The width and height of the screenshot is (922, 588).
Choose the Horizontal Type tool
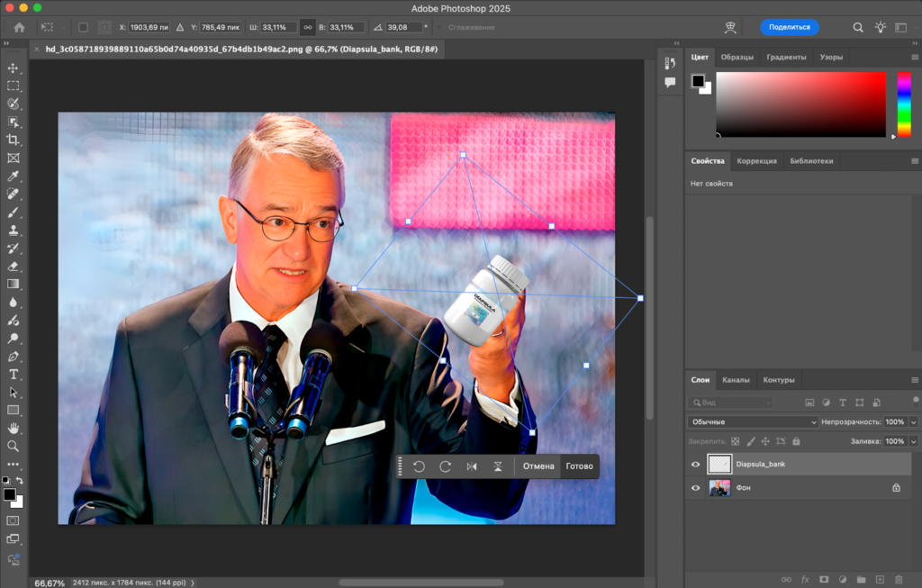pos(14,375)
